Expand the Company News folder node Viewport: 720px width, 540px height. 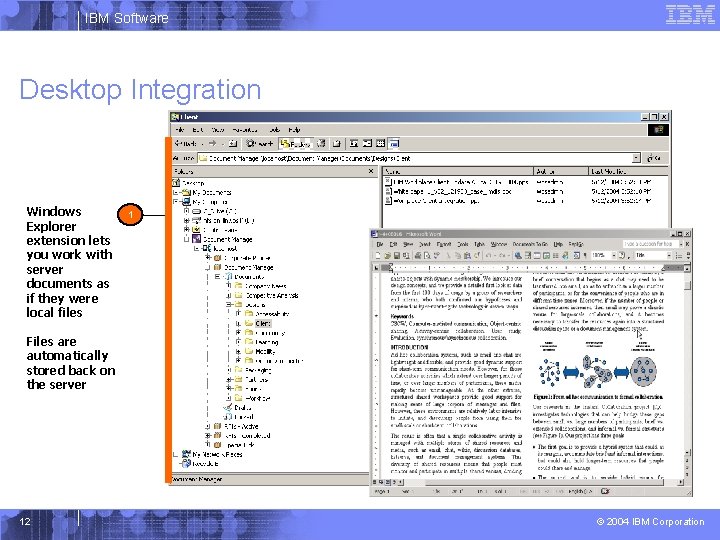tap(229, 286)
